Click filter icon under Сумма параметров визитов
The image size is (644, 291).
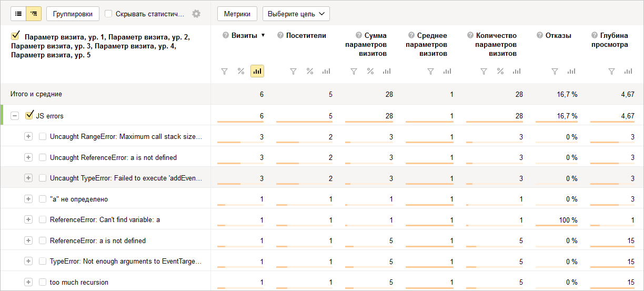[354, 71]
